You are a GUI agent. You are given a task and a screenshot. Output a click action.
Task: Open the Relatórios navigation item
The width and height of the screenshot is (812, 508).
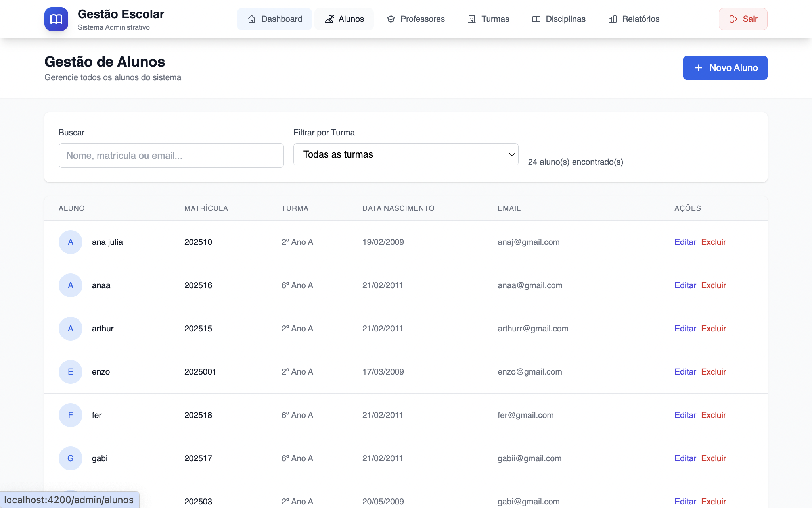(x=634, y=19)
